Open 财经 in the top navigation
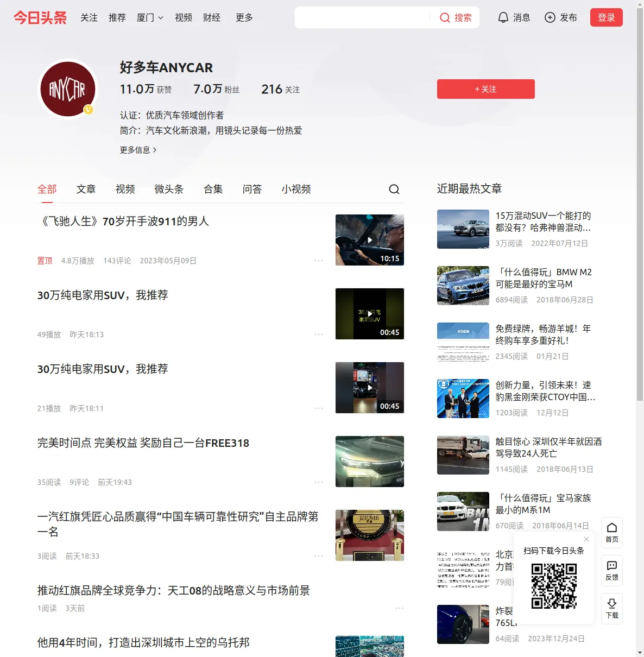 [x=212, y=17]
